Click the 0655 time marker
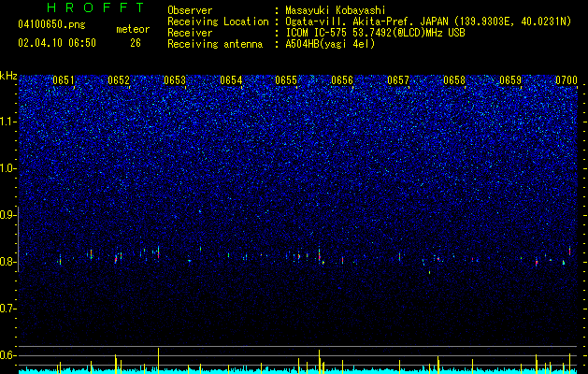588x374 pixels. [x=286, y=80]
